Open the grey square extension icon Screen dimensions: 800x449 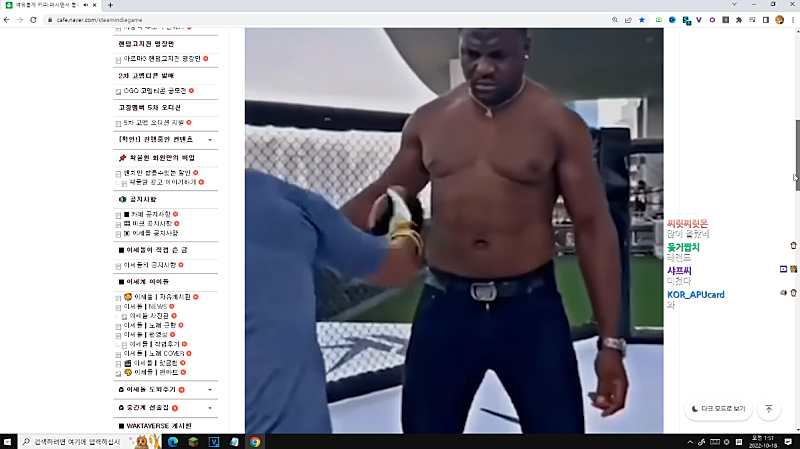pyautogui.click(x=726, y=20)
